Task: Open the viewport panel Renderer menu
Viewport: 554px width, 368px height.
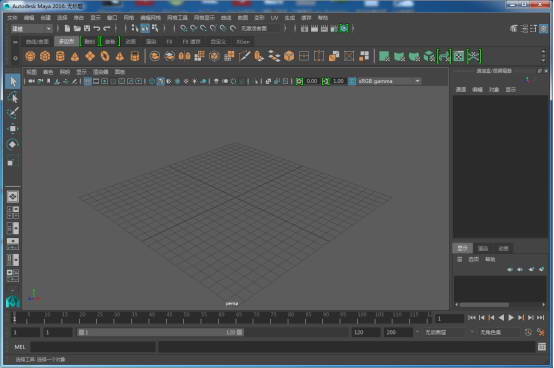Action: 101,72
